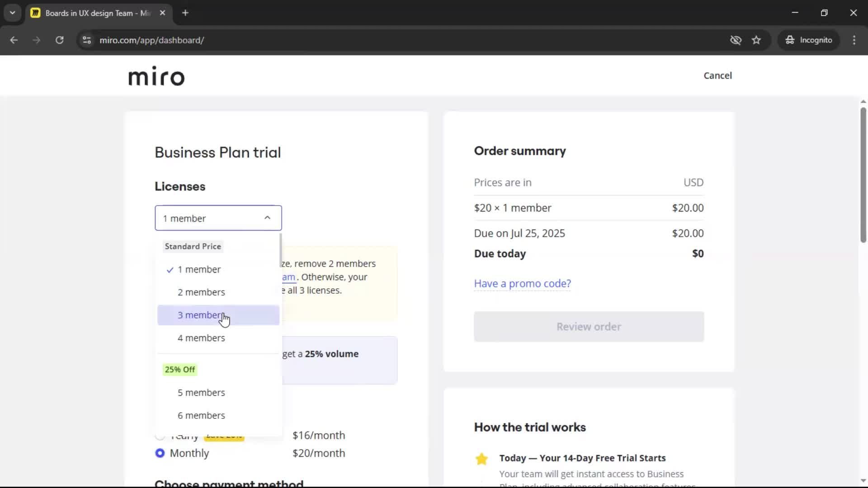Bookmark this page with the star
This screenshot has width=868, height=488.
(x=756, y=40)
